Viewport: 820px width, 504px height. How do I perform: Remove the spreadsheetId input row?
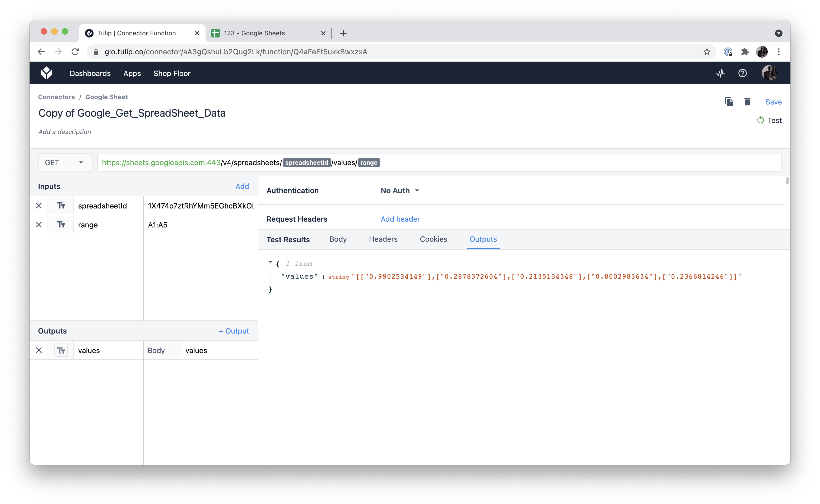pos(39,206)
